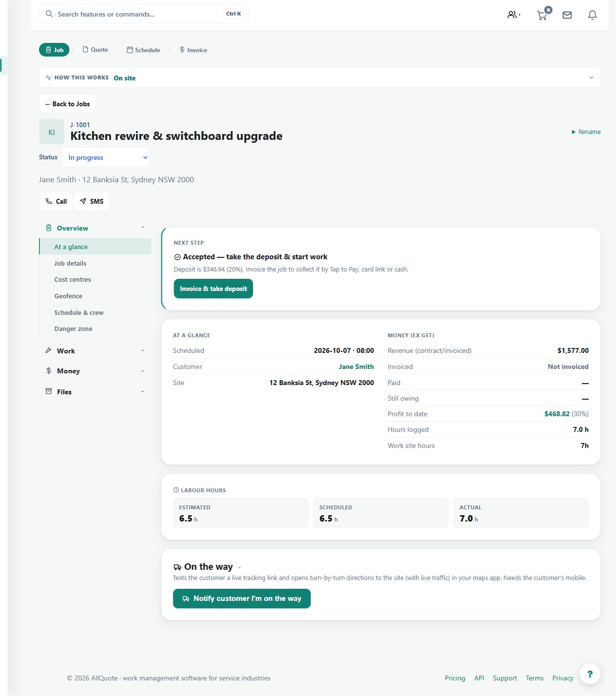Click the 7h Work site hours value
This screenshot has width=616, height=696.
[x=585, y=445]
